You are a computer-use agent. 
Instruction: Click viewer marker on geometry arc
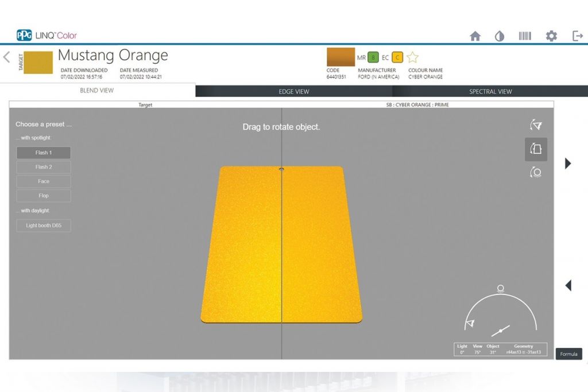470,323
